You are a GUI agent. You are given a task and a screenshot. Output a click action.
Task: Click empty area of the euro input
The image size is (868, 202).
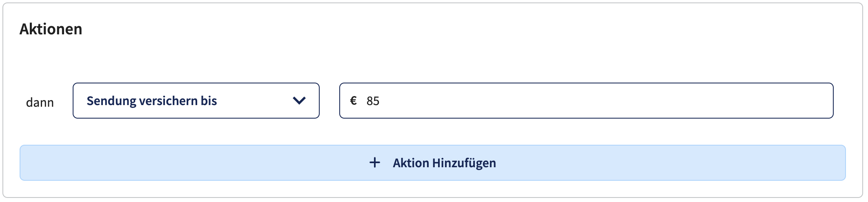pyautogui.click(x=612, y=101)
